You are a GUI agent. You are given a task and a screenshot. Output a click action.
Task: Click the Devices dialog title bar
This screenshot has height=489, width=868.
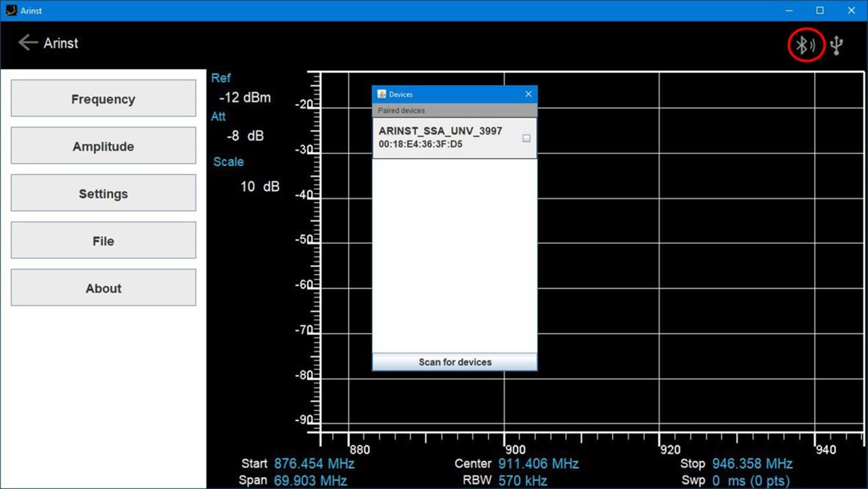[455, 94]
